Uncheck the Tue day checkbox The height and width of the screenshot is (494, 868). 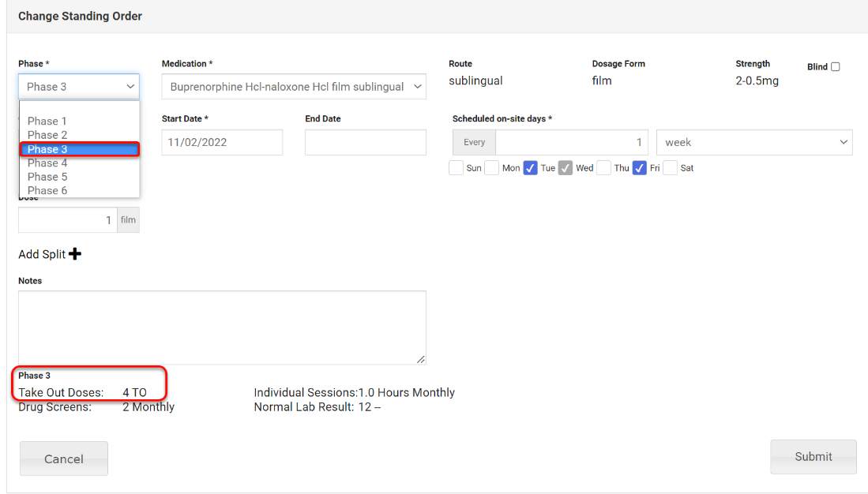pos(531,168)
